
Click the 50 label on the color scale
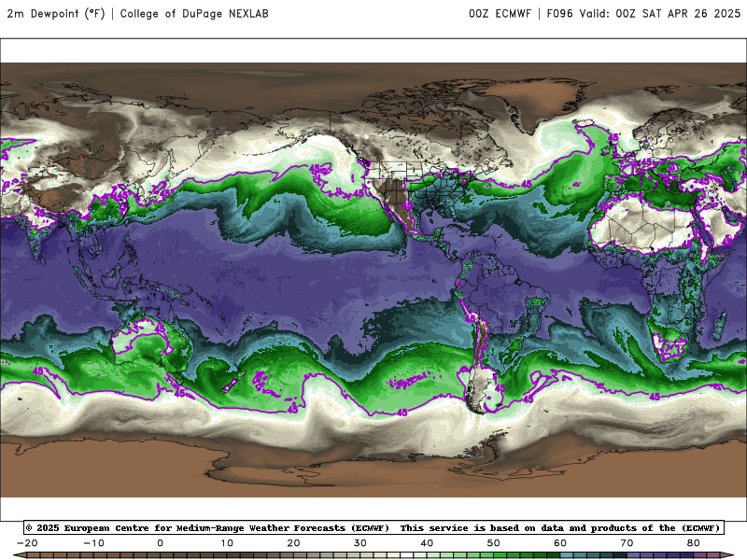pyautogui.click(x=494, y=543)
